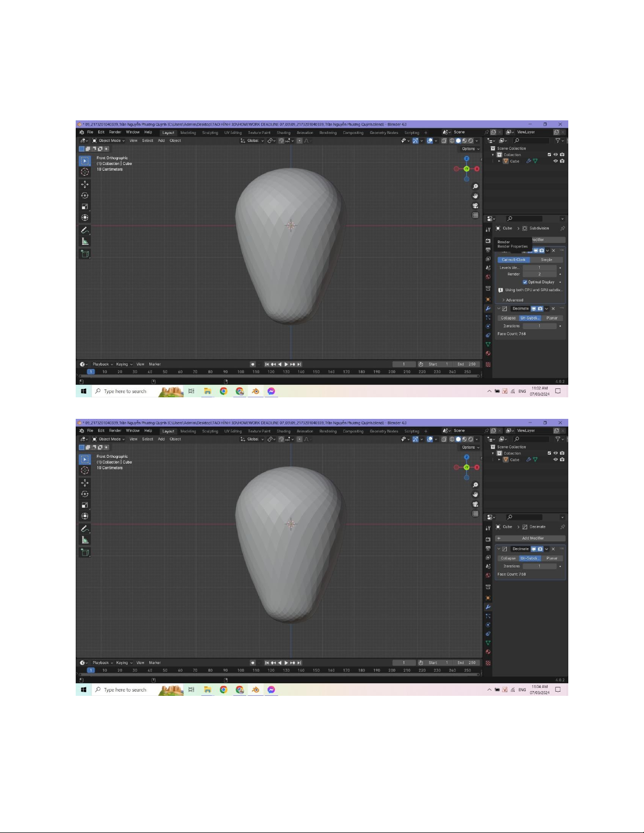Open Chrome from the lower Windows taskbar

point(223,690)
